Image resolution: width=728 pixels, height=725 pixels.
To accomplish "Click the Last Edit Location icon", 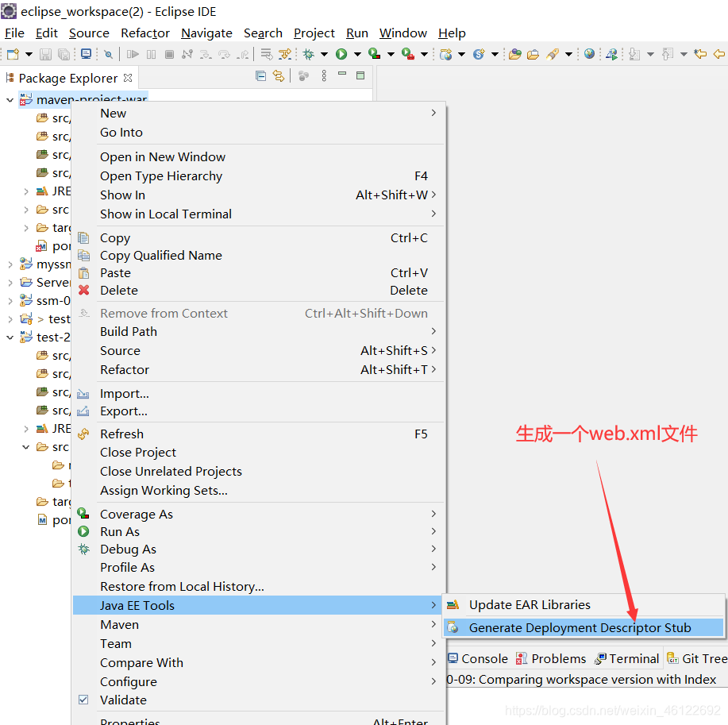I will 699,54.
